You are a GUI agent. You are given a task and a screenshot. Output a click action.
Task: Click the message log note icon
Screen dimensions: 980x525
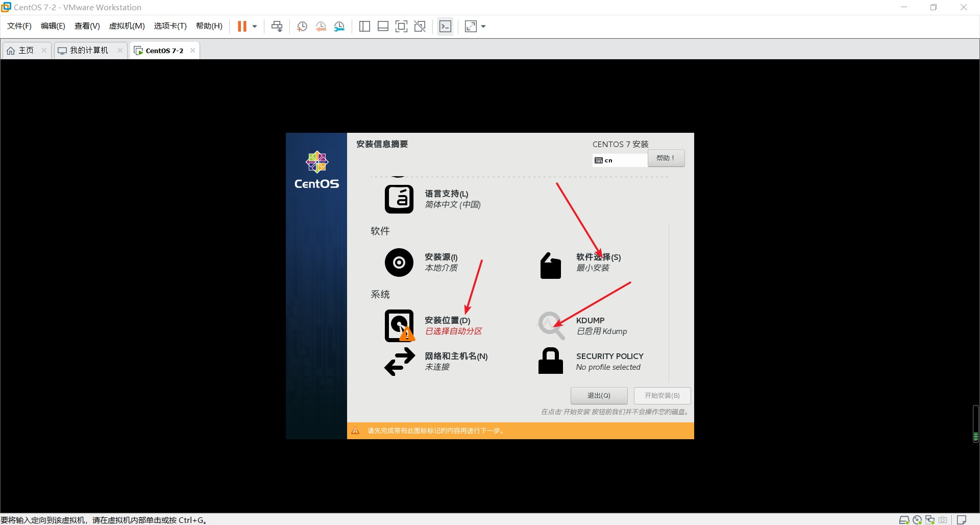click(x=962, y=520)
